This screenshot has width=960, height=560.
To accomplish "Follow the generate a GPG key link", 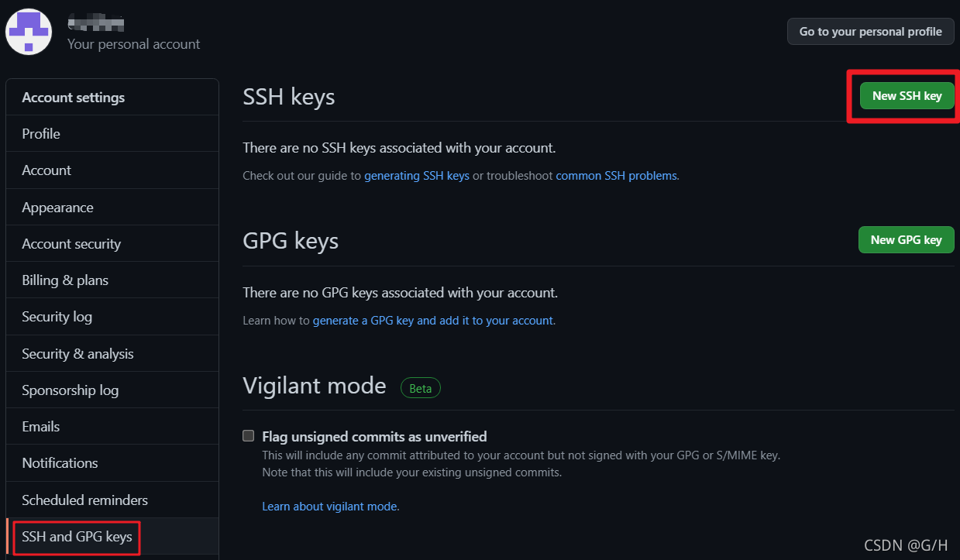I will pos(433,320).
